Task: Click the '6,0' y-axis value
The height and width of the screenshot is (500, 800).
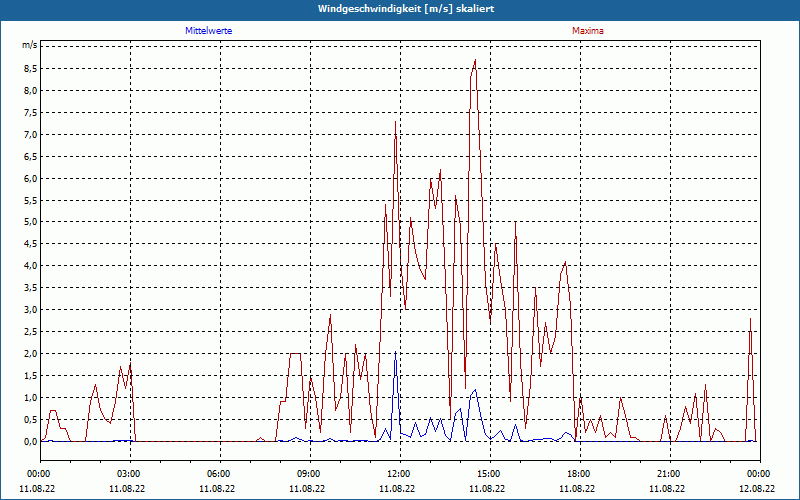Action: point(30,179)
